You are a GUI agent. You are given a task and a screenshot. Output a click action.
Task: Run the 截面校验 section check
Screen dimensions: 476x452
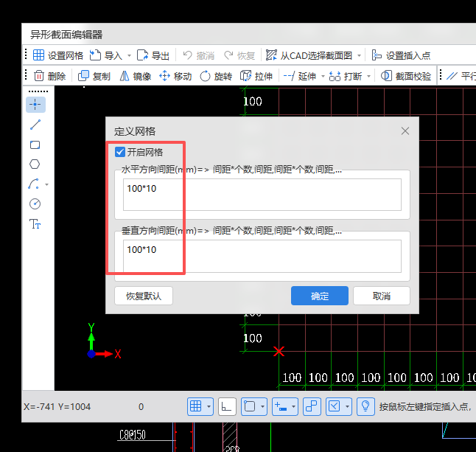(x=406, y=76)
